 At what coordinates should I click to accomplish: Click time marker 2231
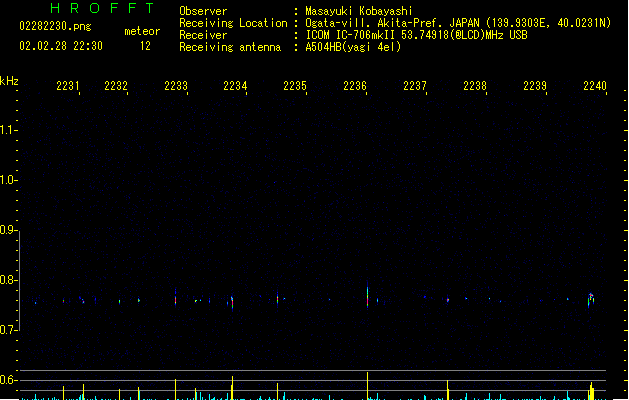point(67,86)
